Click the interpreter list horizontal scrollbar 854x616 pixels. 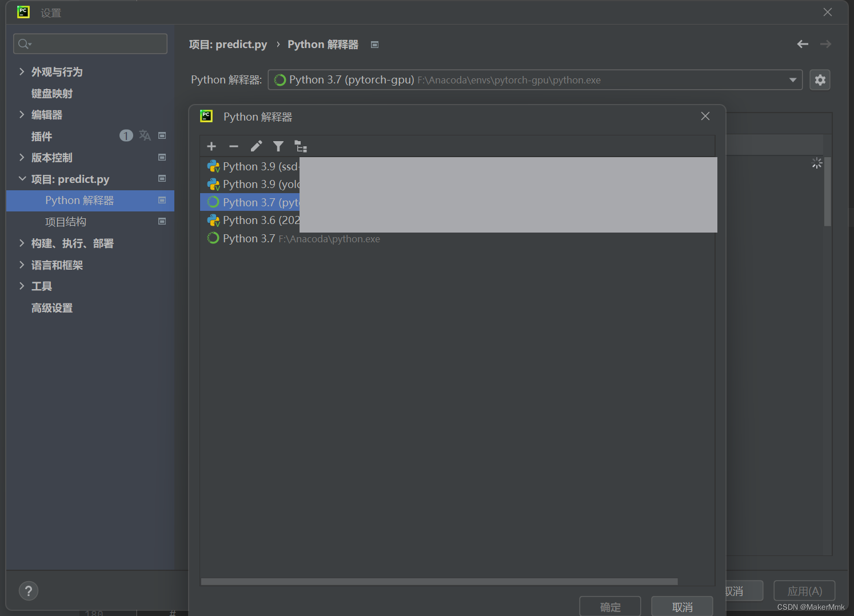439,582
